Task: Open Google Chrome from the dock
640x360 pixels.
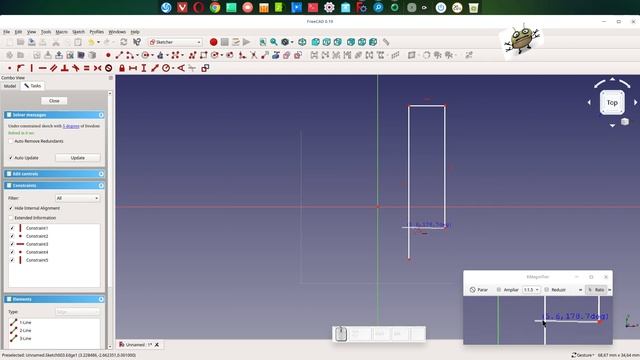Action: (x=215, y=7)
